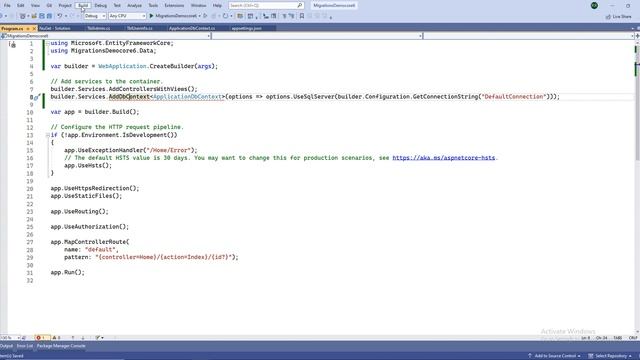Click the editor split window handle icon
Image resolution: width=640 pixels, height=360 pixels.
coord(637,36)
